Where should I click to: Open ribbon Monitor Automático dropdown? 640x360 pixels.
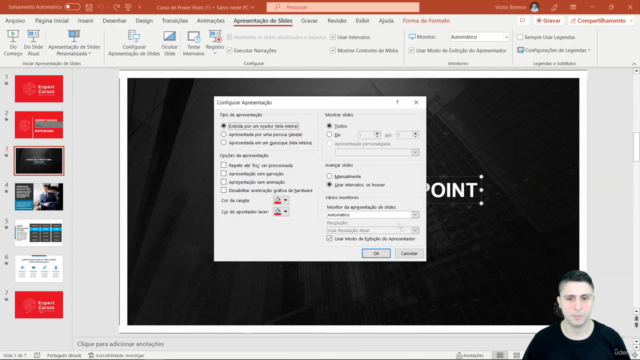tap(507, 37)
